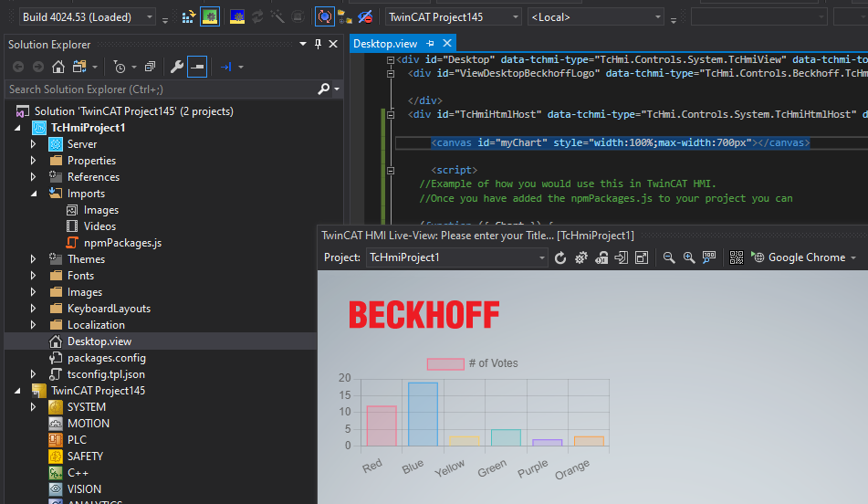The width and height of the screenshot is (868, 504).
Task: Click Sync with Active Document arrow icon
Action: coord(225,67)
